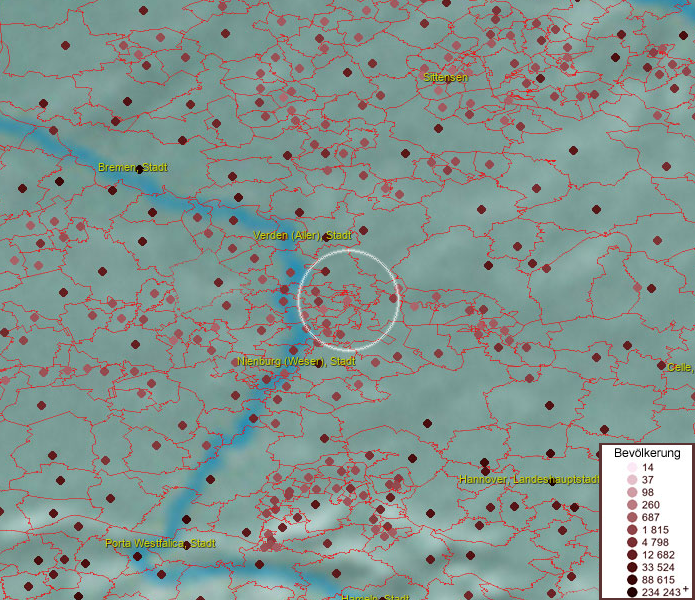Pick the legend swatch beside 37
This screenshot has height=600, width=695.
coord(632,479)
